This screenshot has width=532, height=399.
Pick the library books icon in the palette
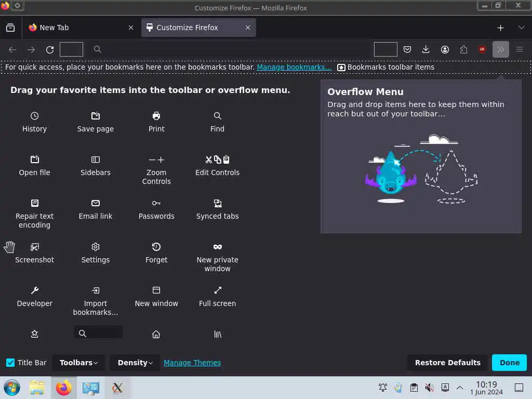pos(218,335)
